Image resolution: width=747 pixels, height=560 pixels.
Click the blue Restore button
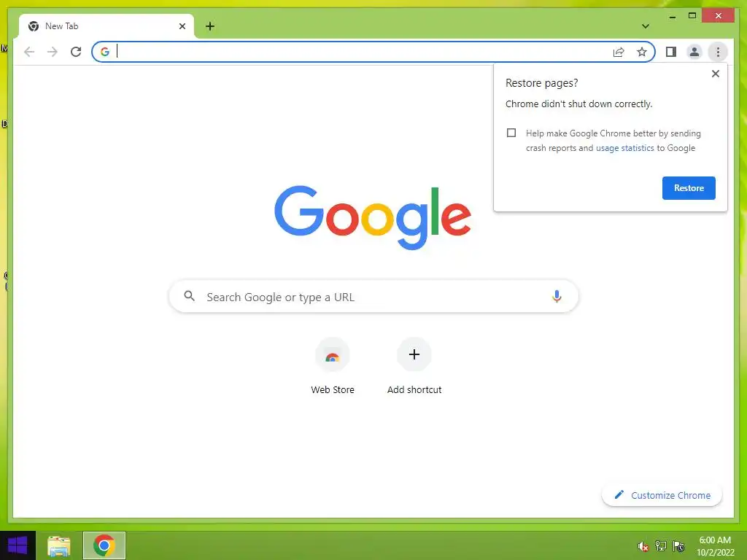click(x=689, y=188)
